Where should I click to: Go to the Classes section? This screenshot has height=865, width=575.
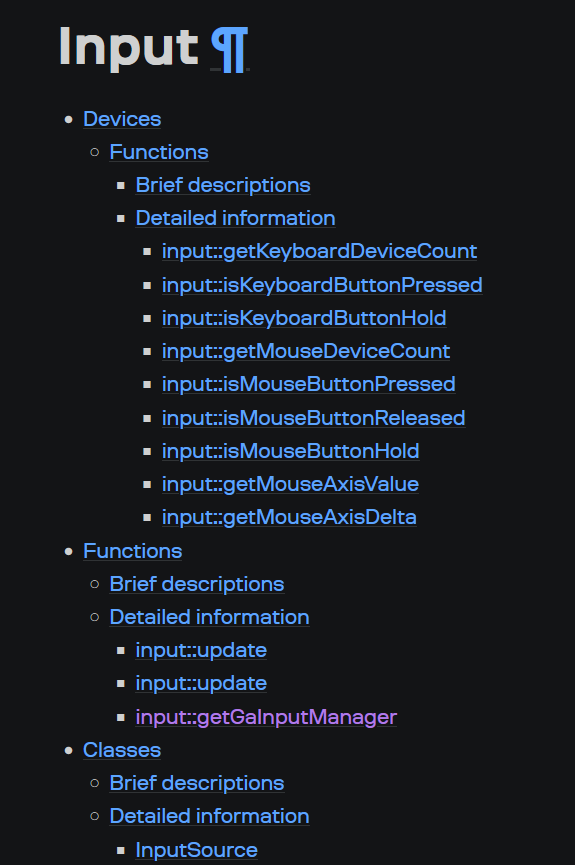click(x=122, y=750)
